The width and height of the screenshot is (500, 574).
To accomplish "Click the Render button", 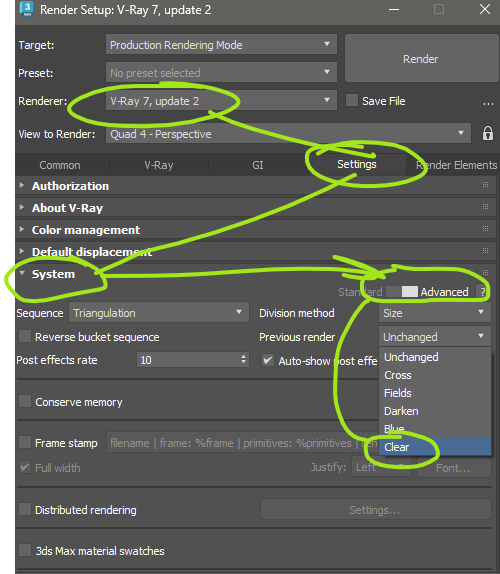I will coord(421,59).
